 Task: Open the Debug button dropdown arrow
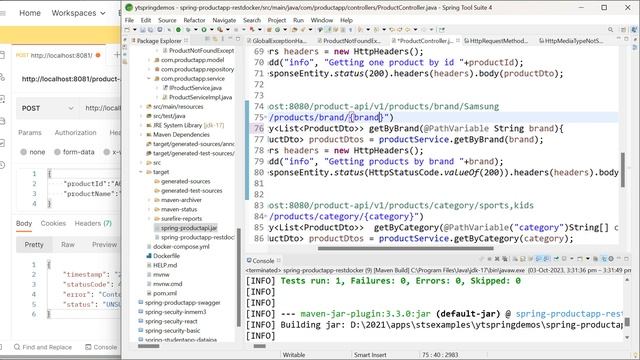click(x=196, y=29)
